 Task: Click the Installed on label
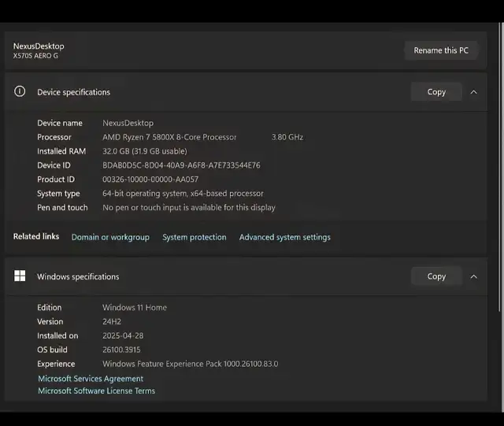(x=57, y=336)
